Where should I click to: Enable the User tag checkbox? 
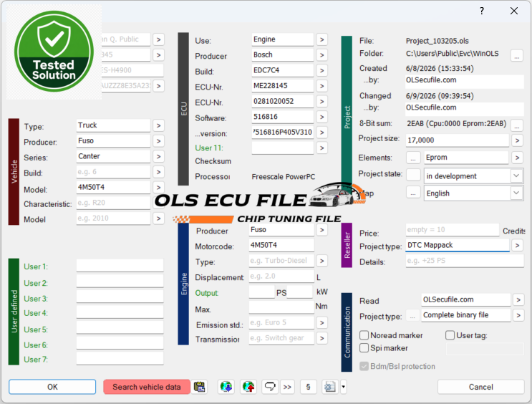click(450, 335)
